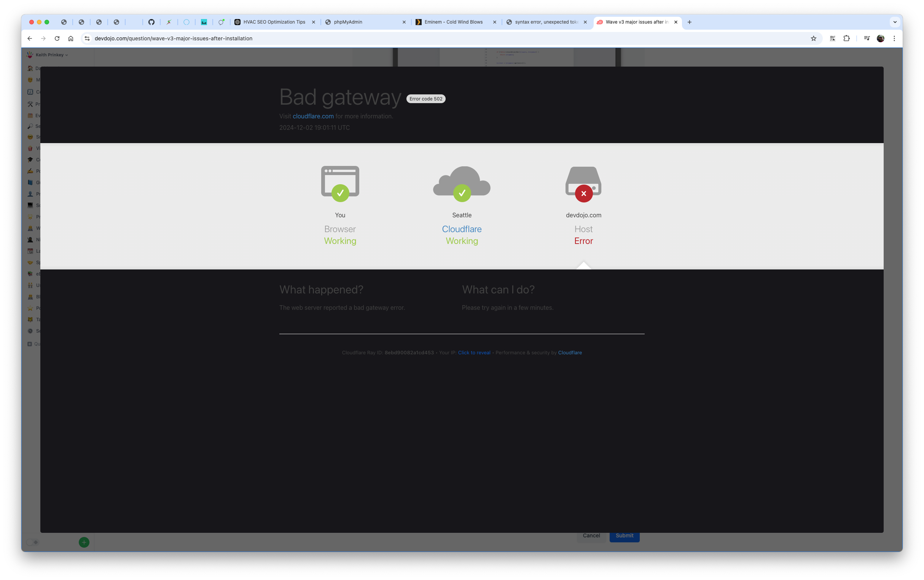The height and width of the screenshot is (580, 924).
Task: View site information icon in address bar
Action: tap(87, 38)
